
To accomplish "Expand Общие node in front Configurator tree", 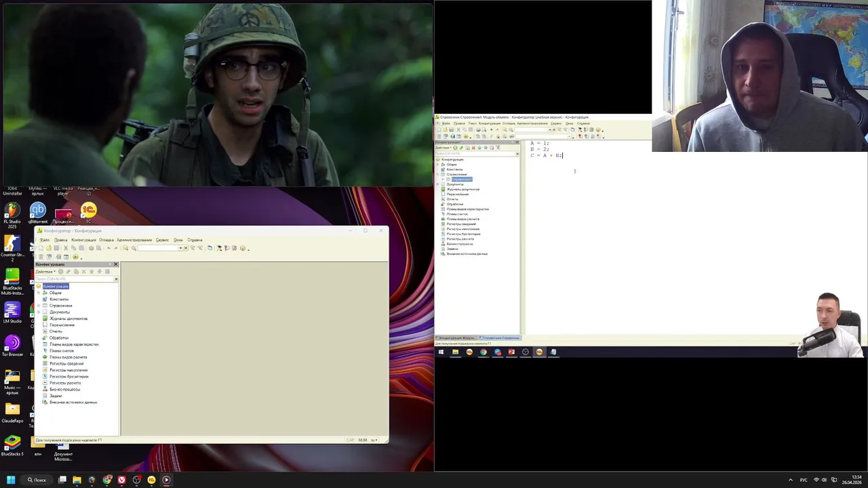I will [x=39, y=293].
